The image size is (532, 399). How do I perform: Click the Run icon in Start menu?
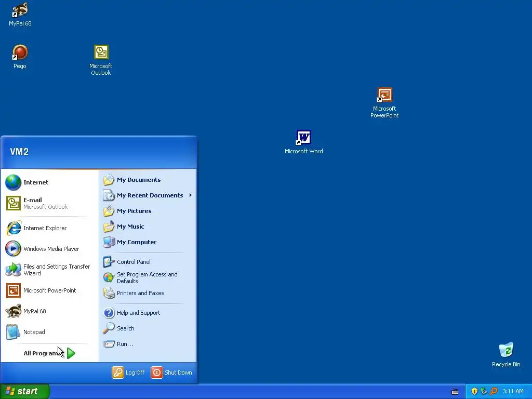[x=109, y=344]
